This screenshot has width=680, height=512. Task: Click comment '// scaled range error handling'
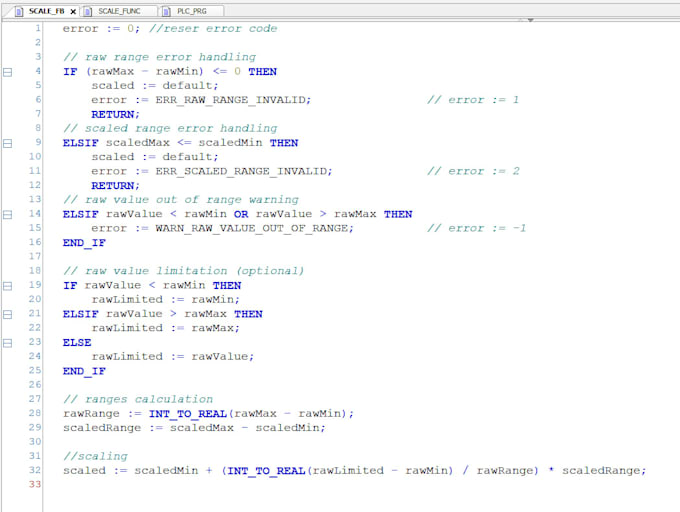click(170, 128)
